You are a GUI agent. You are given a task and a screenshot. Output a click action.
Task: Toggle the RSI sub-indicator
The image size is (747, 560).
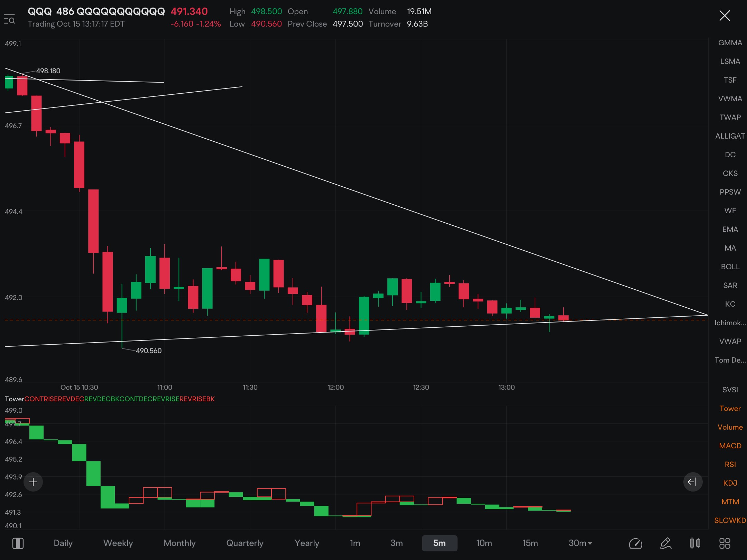tap(730, 465)
